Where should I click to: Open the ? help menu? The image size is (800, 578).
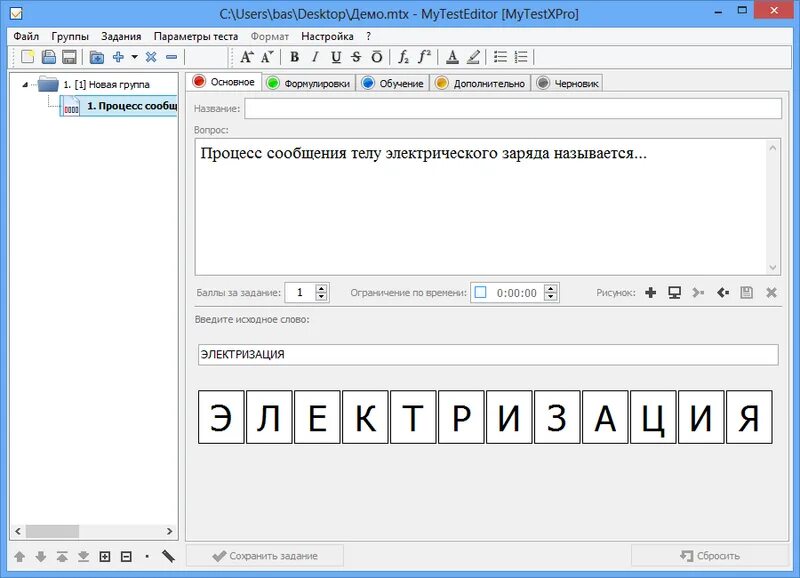pyautogui.click(x=368, y=36)
